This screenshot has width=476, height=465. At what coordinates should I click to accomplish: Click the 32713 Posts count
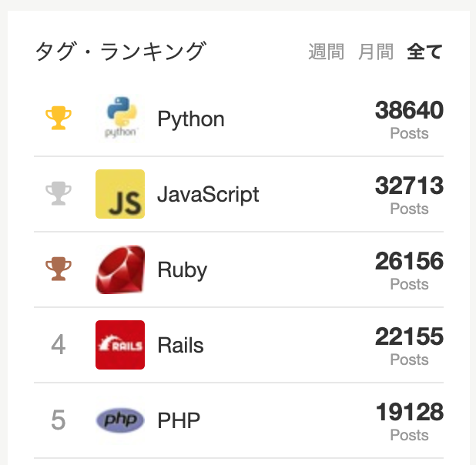tap(409, 196)
